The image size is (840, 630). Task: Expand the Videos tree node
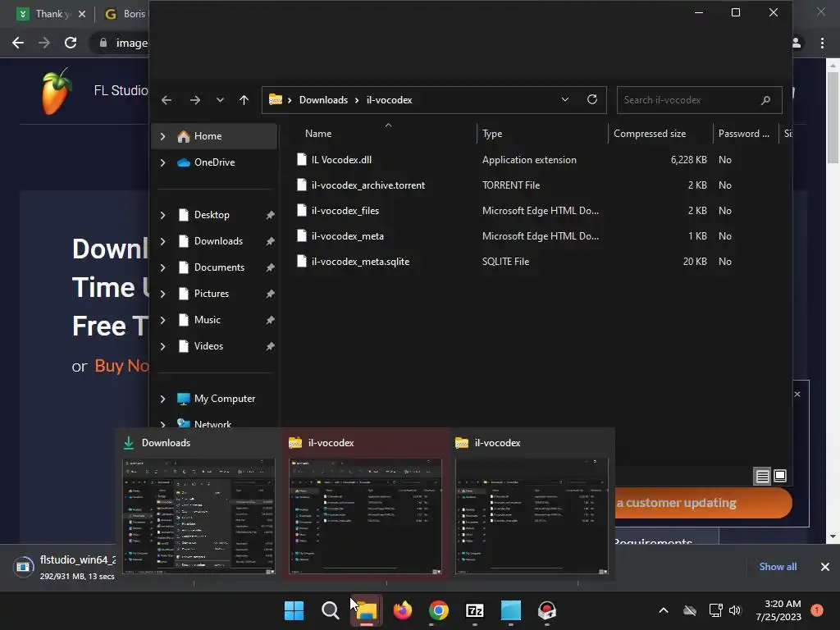163,347
